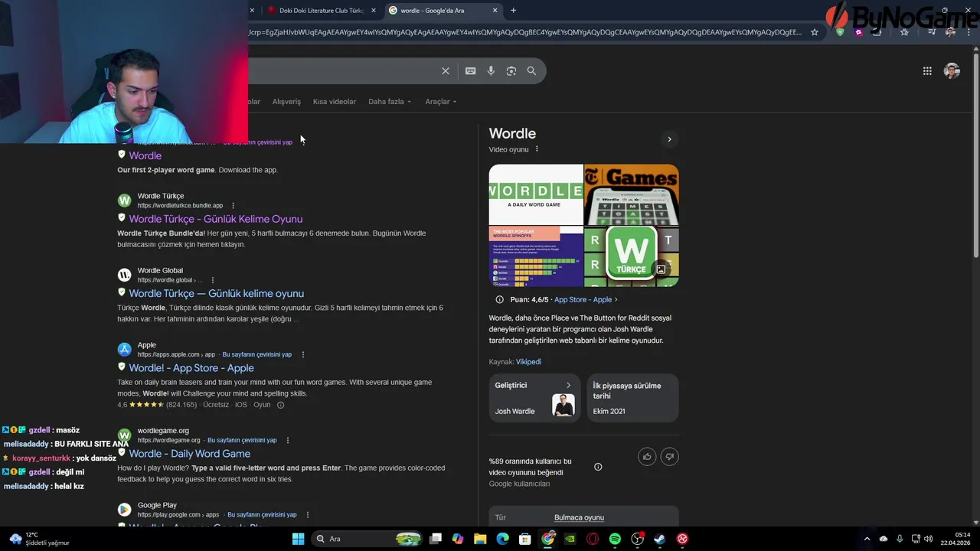
Task: Open Wordle! - App Store - Apple result
Action: coord(191,368)
